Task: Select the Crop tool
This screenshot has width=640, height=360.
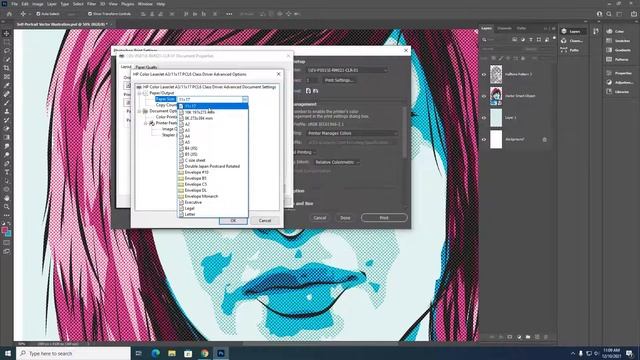Action: (x=7, y=68)
